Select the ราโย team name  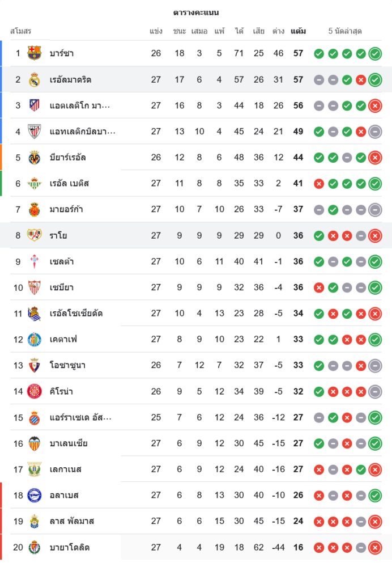coord(58,235)
